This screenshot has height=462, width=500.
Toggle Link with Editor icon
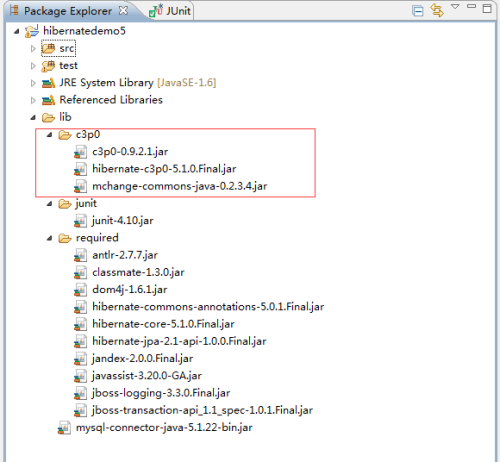tap(437, 10)
